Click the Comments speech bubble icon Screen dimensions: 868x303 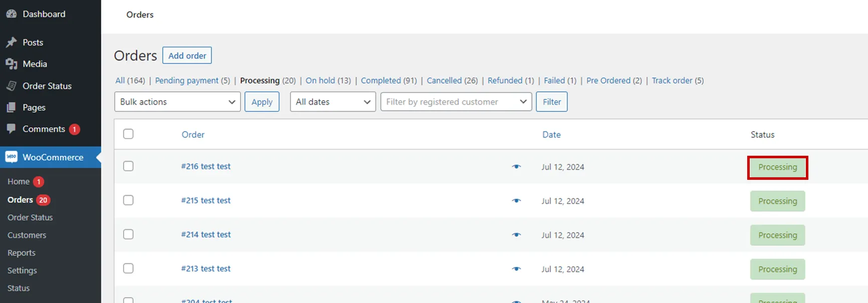(x=11, y=129)
